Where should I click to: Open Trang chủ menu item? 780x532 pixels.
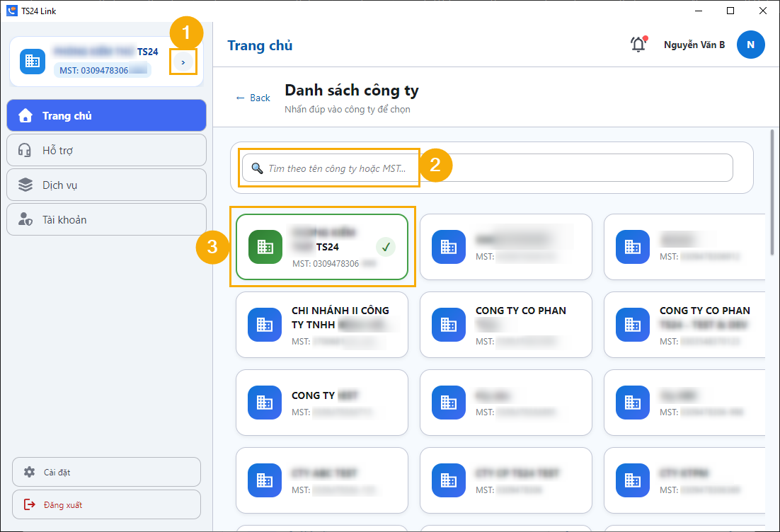click(x=106, y=115)
